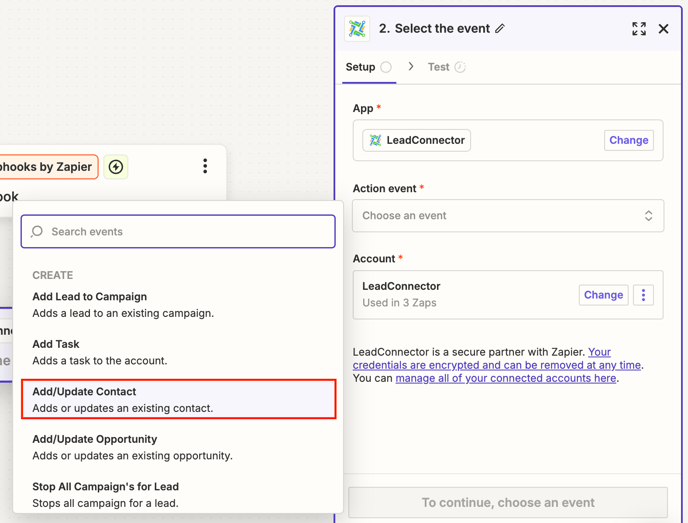The image size is (688, 523).
Task: Select Stop All Campaign's for Lead event
Action: point(178,494)
